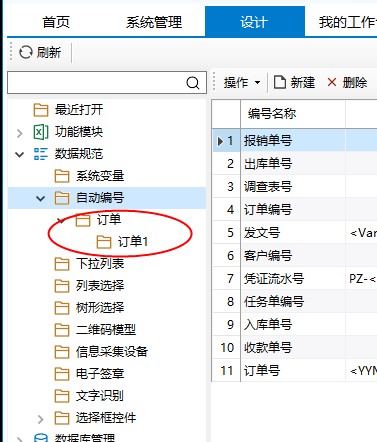The height and width of the screenshot is (442, 377).
Task: Select the 数据规范 tree item label
Action: (79, 154)
